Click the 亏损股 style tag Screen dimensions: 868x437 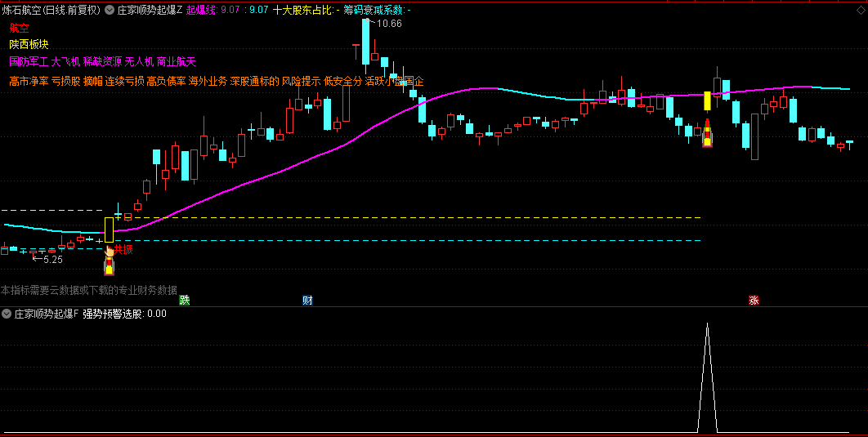[x=66, y=82]
